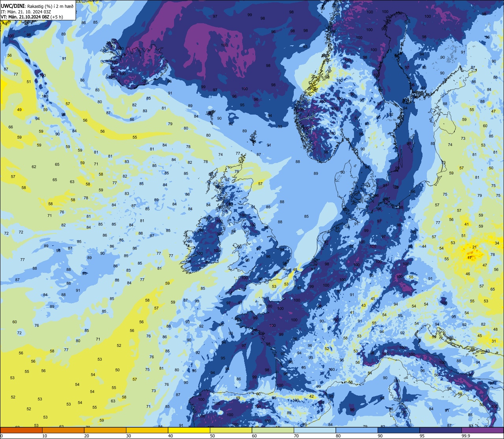This screenshot has height=439, width=504.
Task: Click the initial time line "IT: Mán. 21. 10. 2024 03Z"
Action: [x=26, y=11]
